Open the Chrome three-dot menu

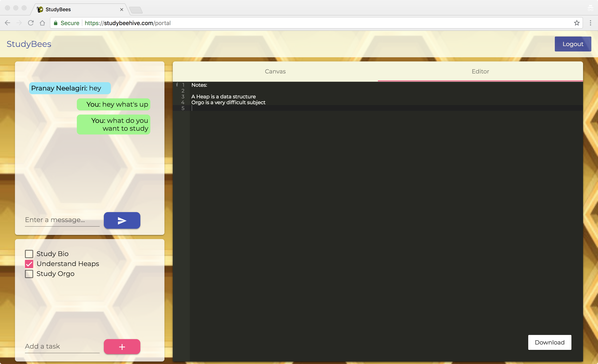[590, 23]
